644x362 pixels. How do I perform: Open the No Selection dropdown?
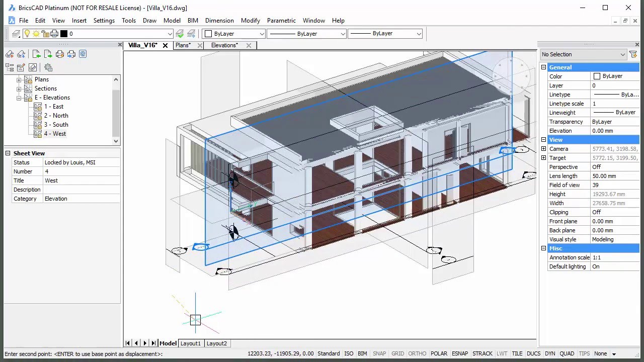point(583,54)
